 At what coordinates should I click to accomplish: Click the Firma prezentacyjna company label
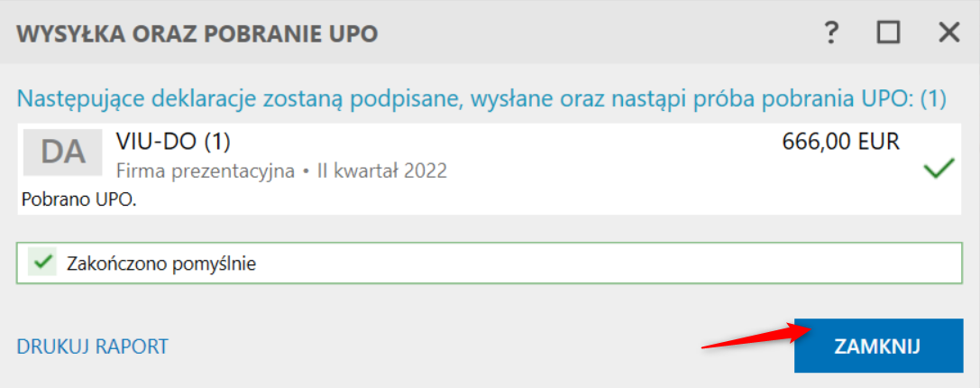coord(206,171)
